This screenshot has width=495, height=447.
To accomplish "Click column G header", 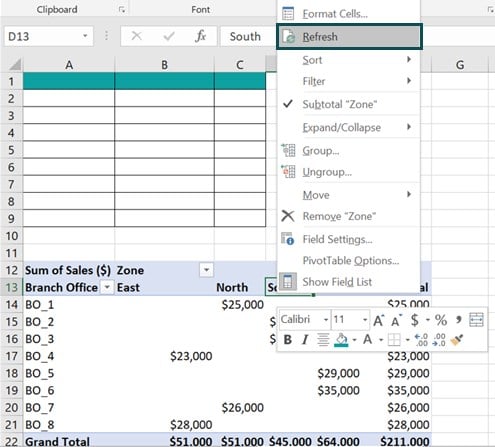I will point(460,65).
